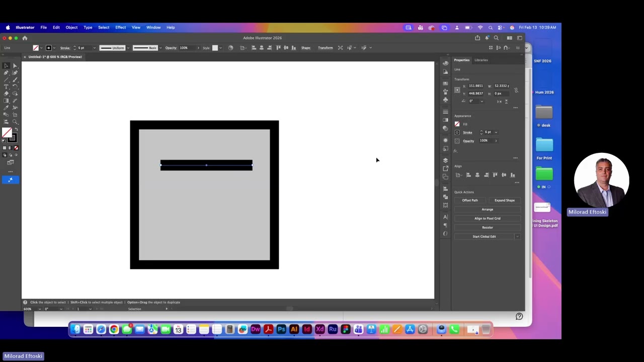This screenshot has width=644, height=362.
Task: Select the Eyedropper tool
Action: [x=6, y=108]
